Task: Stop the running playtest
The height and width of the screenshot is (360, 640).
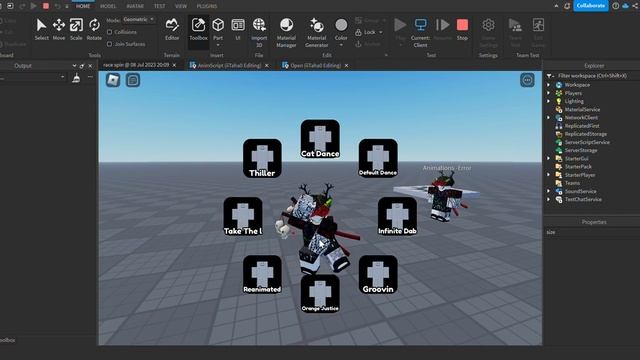Action: point(462,29)
